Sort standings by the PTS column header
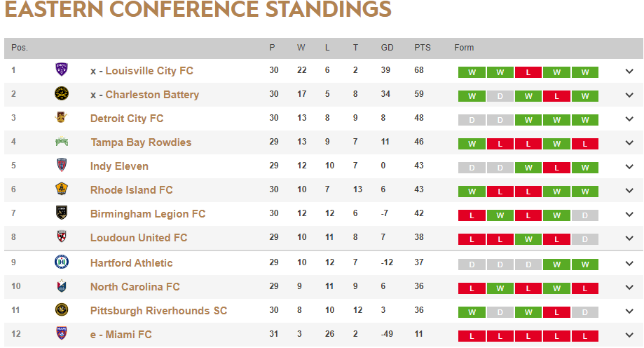This screenshot has width=644, height=348. click(422, 48)
